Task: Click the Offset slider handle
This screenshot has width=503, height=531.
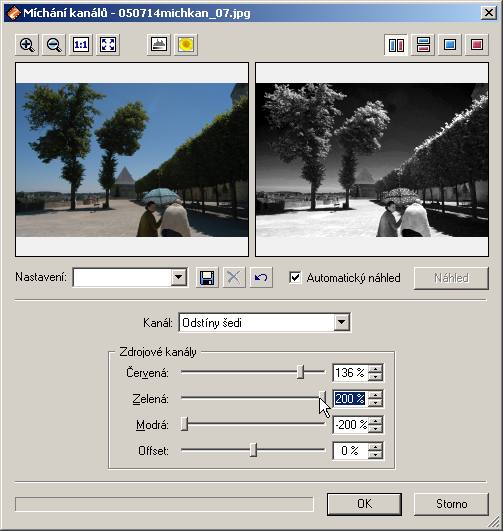Action: 253,450
